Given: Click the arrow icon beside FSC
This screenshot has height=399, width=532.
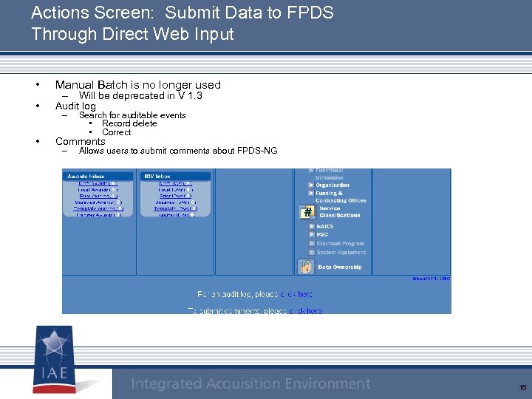Looking at the screenshot, I should 312,234.
